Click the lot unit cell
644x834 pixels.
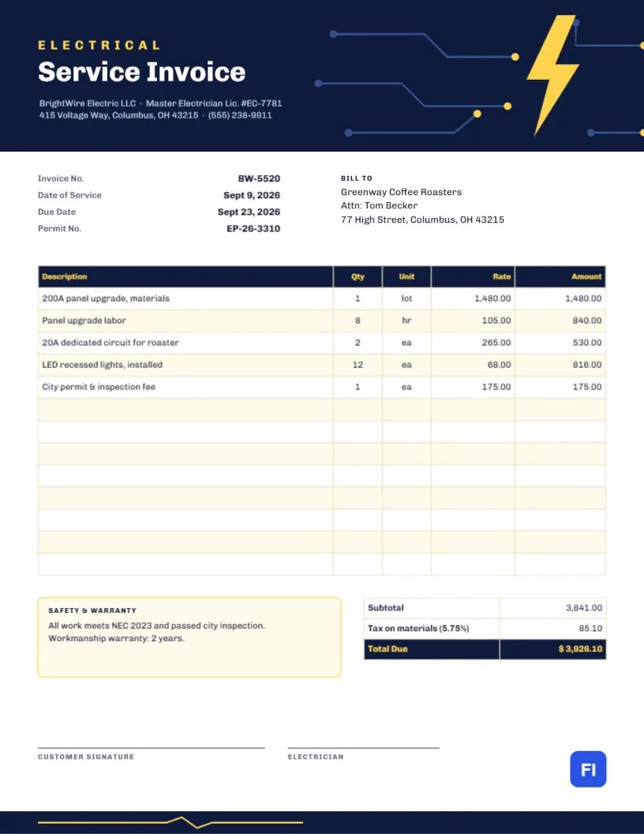point(406,299)
